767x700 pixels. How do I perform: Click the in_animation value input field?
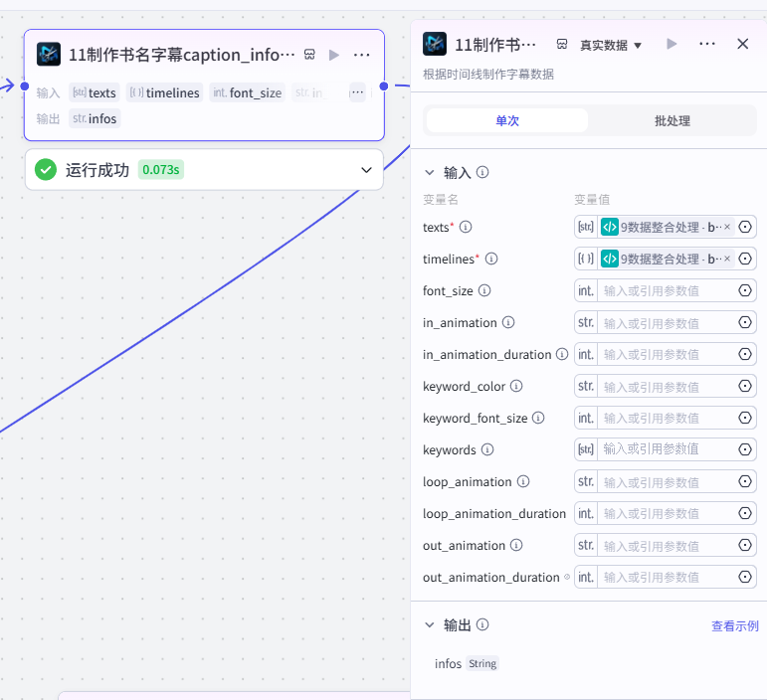[667, 322]
